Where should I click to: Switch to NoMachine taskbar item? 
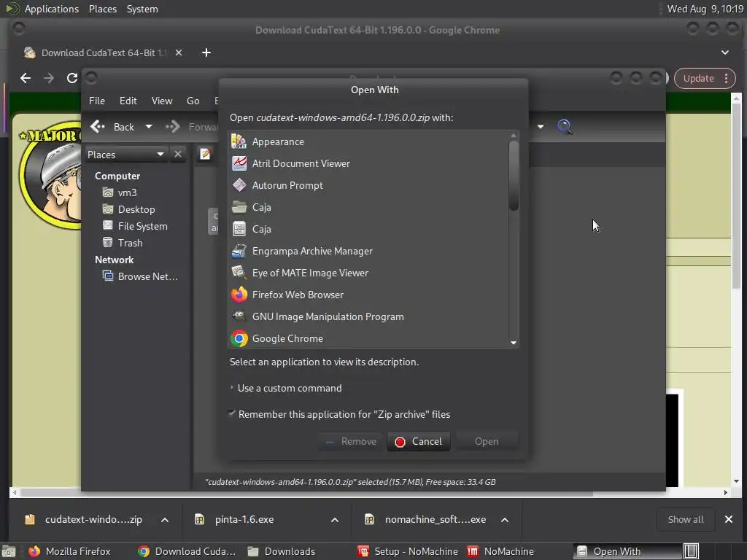pyautogui.click(x=500, y=551)
